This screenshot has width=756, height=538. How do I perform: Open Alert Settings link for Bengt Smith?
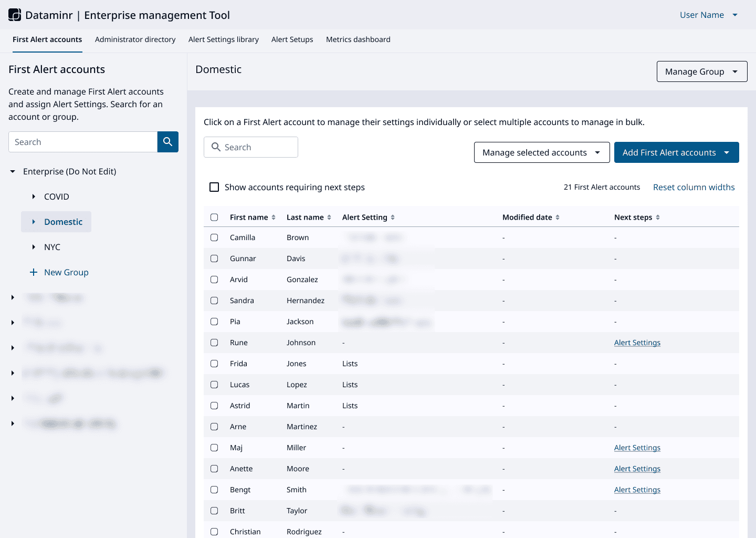point(637,490)
